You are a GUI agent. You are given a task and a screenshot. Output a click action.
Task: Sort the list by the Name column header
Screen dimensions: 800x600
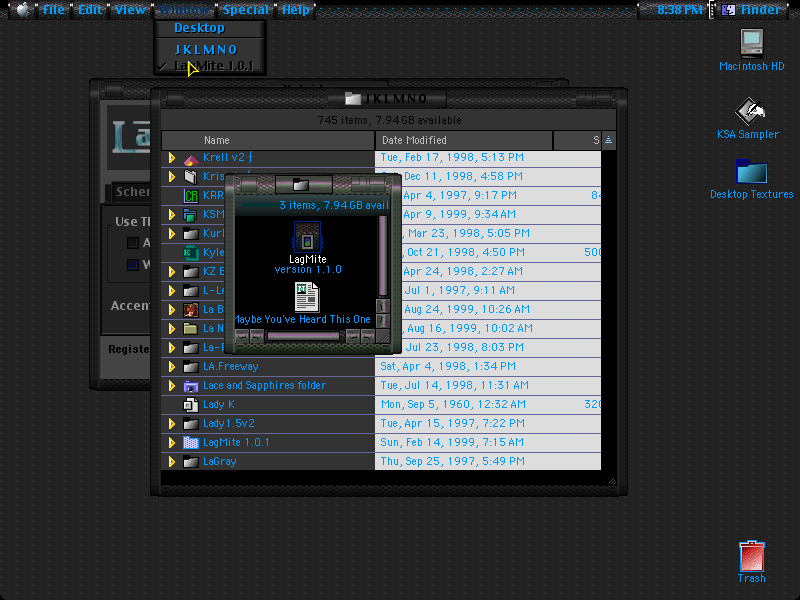(x=268, y=140)
